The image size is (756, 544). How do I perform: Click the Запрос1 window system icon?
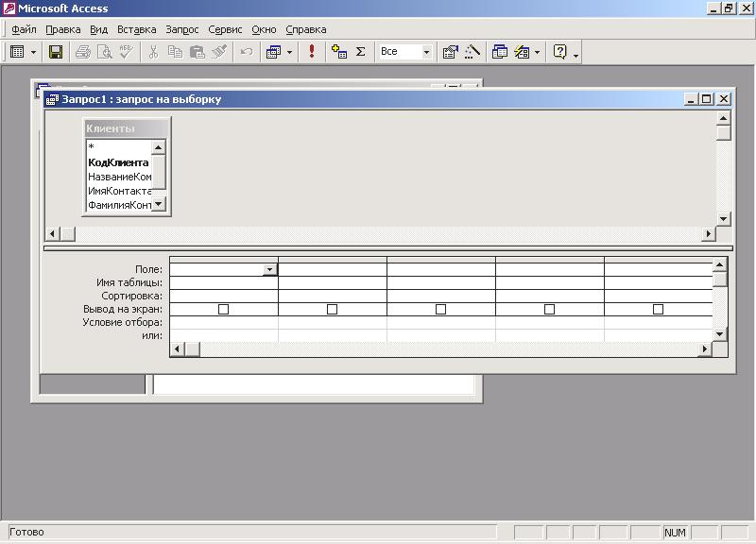click(x=52, y=99)
